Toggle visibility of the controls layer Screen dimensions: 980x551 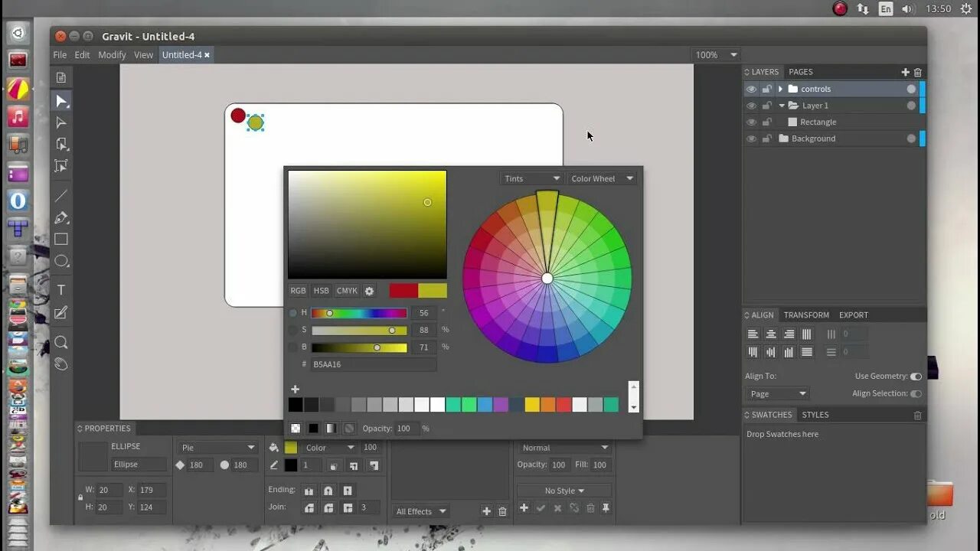[751, 89]
